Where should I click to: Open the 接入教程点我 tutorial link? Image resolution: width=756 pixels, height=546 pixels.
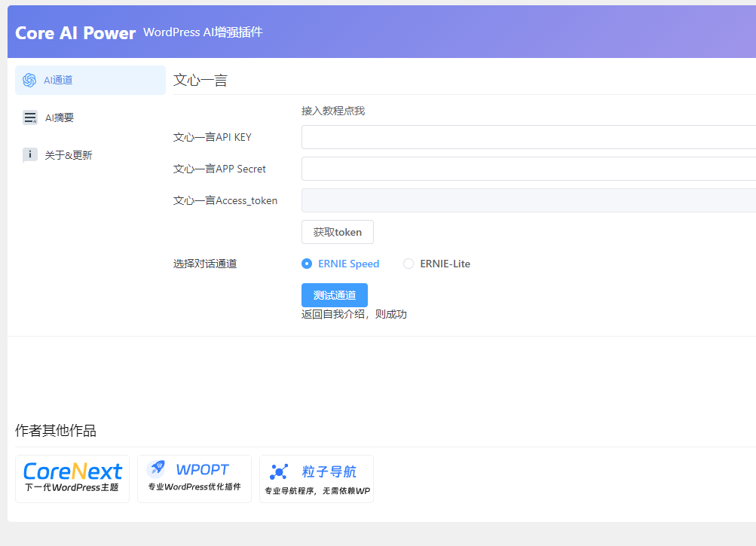[x=333, y=111]
